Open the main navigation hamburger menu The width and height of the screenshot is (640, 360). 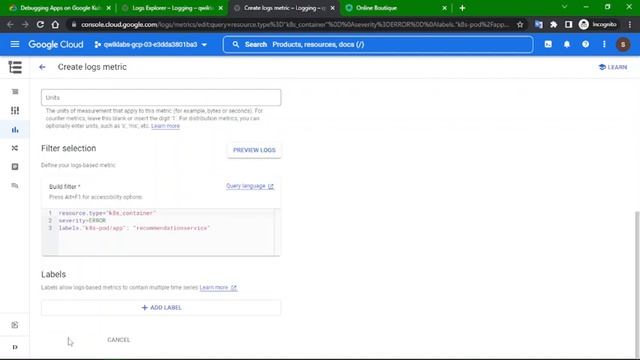tap(15, 44)
